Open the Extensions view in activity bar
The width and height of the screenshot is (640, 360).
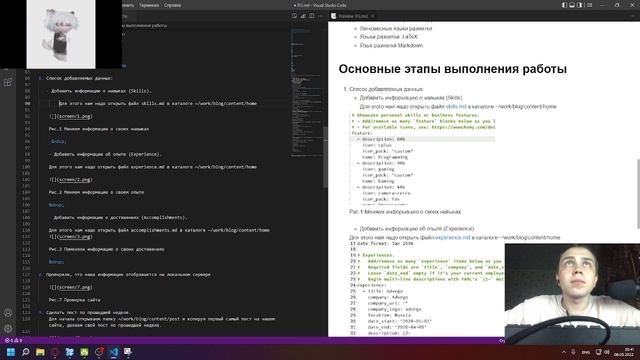click(x=8, y=82)
